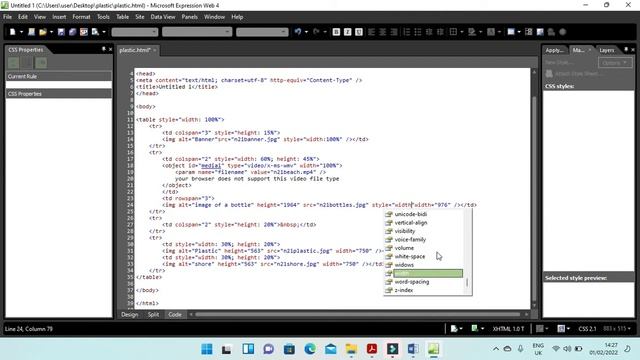
Task: Click the Windows Start button
Action: click(x=207, y=349)
